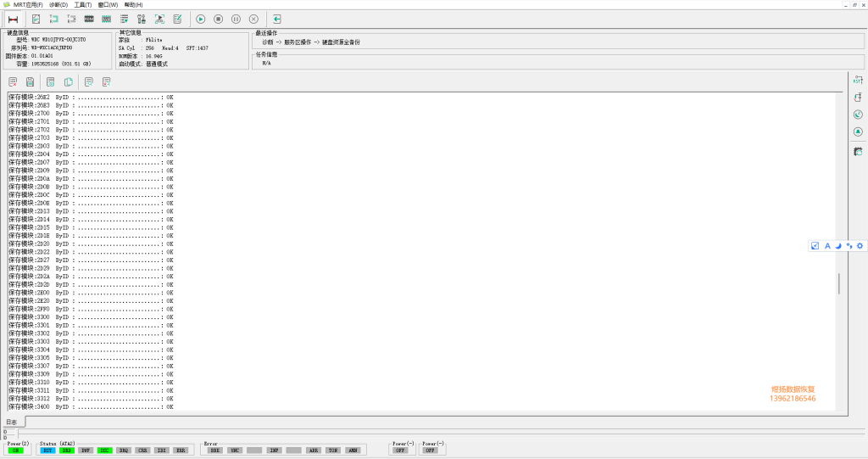Click the BBK error indicator
Image resolution: width=868 pixels, height=459 pixels.
(x=214, y=451)
